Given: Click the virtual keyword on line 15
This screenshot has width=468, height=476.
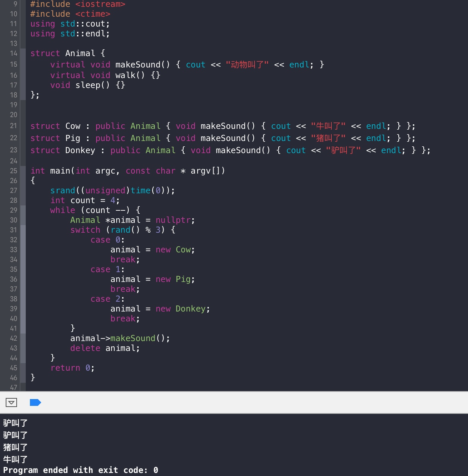Looking at the screenshot, I should click(x=68, y=64).
